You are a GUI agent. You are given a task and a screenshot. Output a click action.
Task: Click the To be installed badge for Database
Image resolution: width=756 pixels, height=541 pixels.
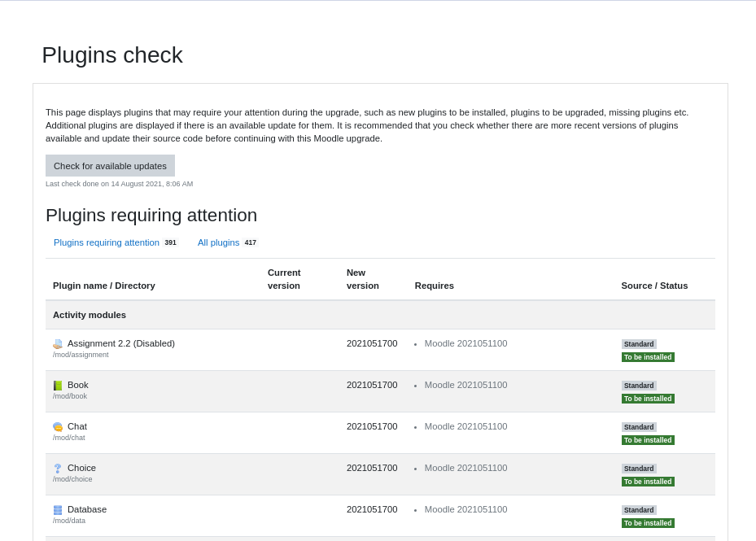(648, 523)
